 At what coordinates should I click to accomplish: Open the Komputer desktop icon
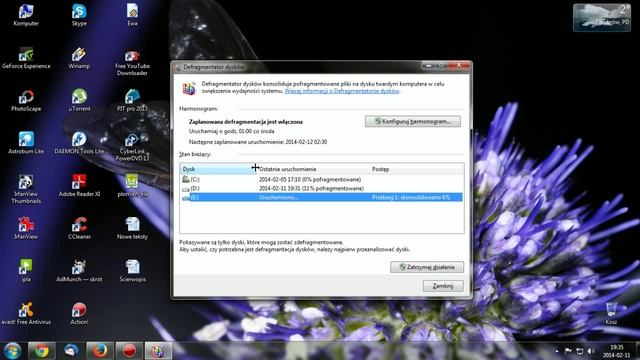pos(26,16)
